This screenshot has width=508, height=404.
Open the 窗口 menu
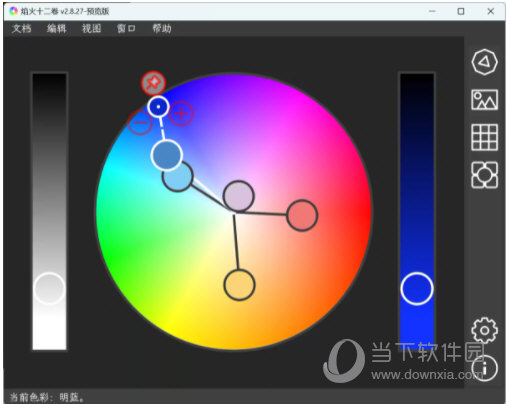(x=126, y=28)
